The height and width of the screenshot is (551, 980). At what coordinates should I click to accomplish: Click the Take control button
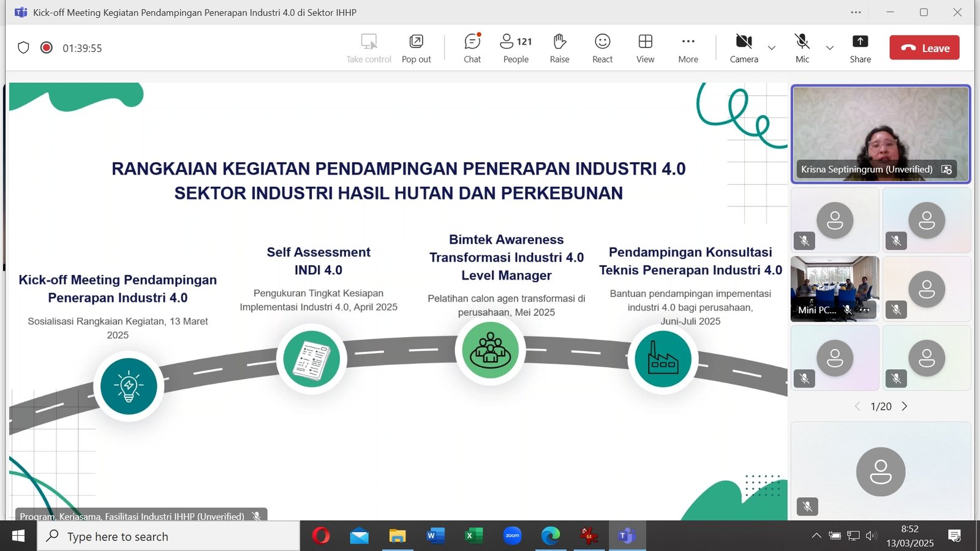(x=369, y=48)
